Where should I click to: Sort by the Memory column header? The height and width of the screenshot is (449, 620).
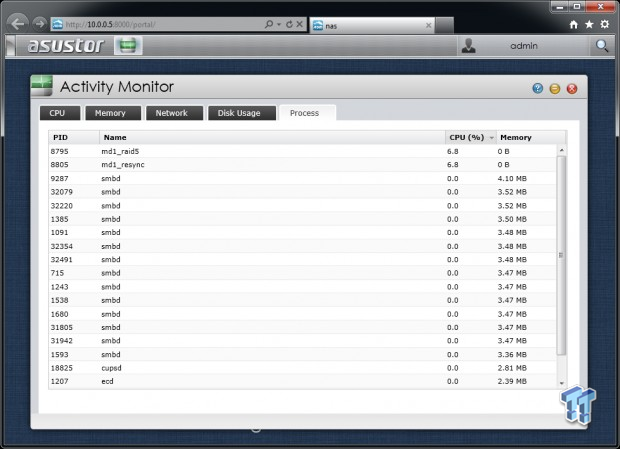pyautogui.click(x=531, y=138)
